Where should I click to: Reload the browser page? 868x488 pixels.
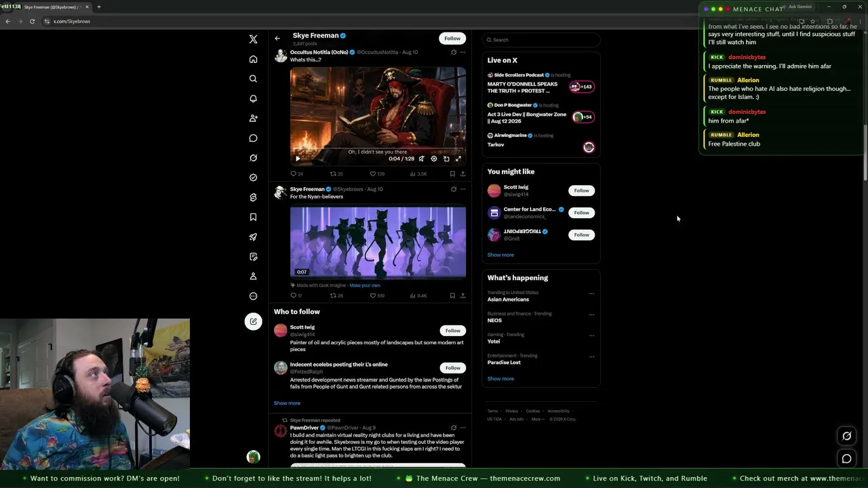tap(32, 21)
